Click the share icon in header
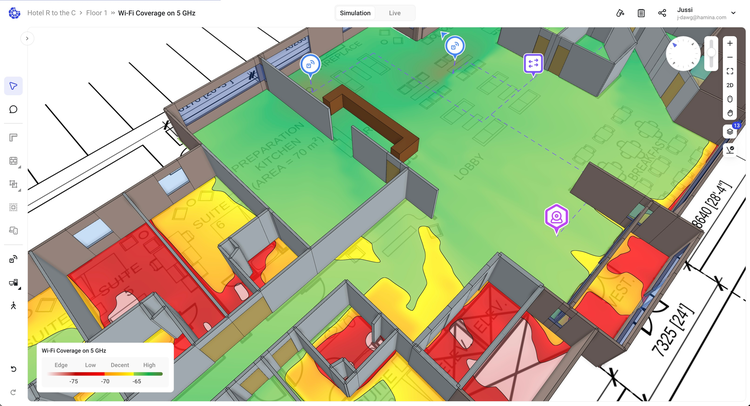750x406 pixels. 662,13
